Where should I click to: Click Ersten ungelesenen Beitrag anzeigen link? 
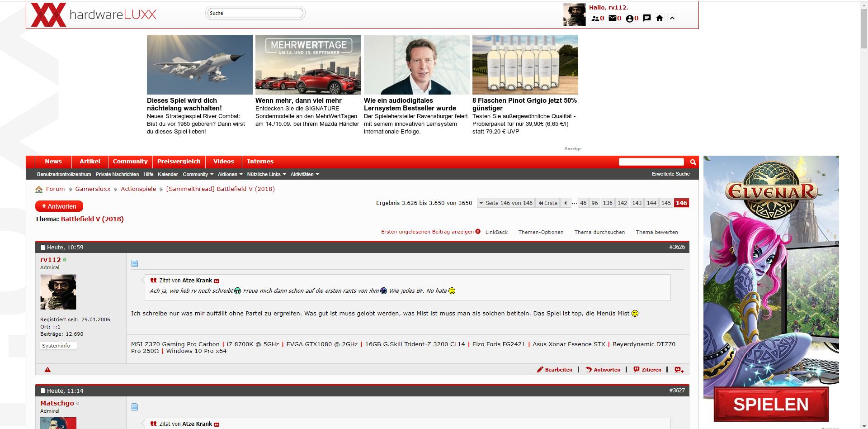[x=427, y=232]
